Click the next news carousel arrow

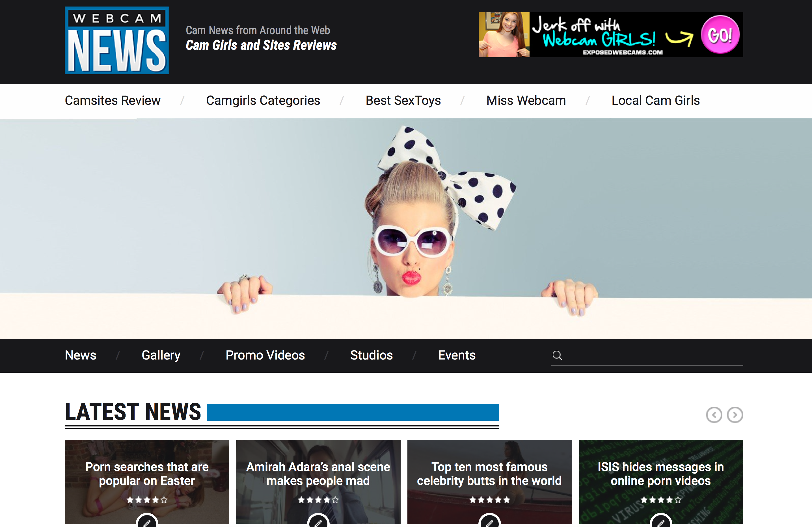click(735, 415)
